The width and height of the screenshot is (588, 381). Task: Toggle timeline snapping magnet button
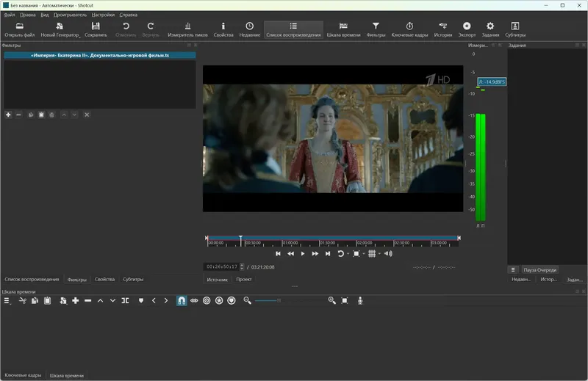182,300
